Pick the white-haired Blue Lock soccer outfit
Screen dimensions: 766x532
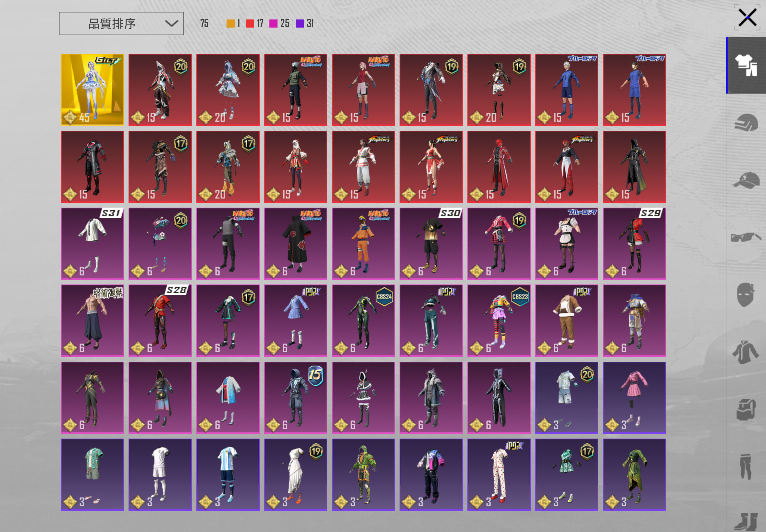pyautogui.click(x=567, y=90)
